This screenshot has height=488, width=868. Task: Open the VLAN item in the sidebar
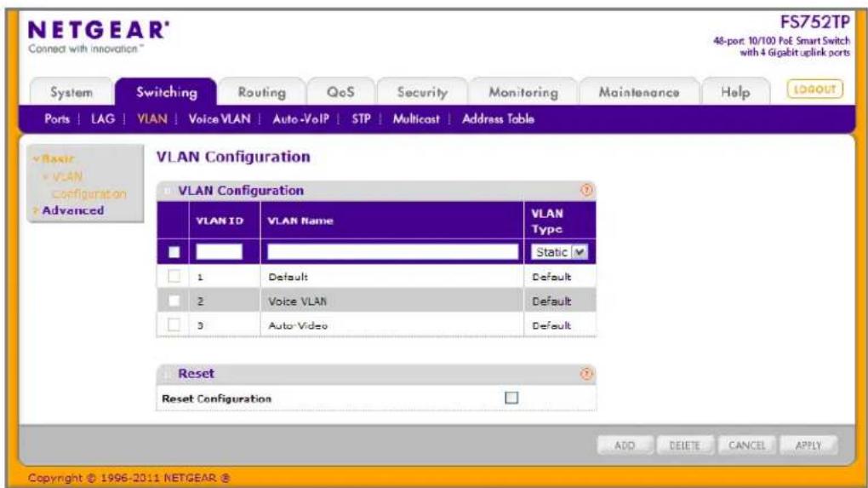pyautogui.click(x=67, y=176)
